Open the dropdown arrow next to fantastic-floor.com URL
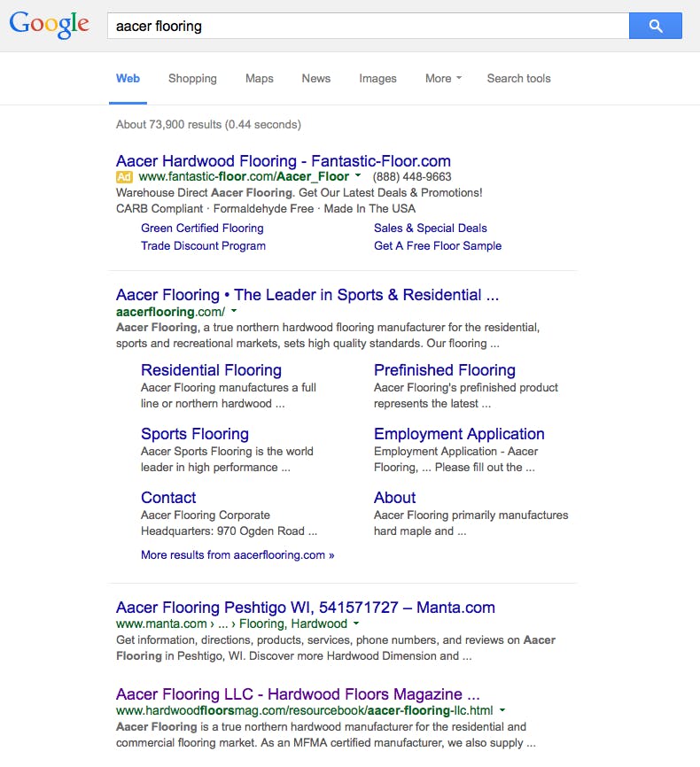The image size is (700, 767). coord(358,175)
